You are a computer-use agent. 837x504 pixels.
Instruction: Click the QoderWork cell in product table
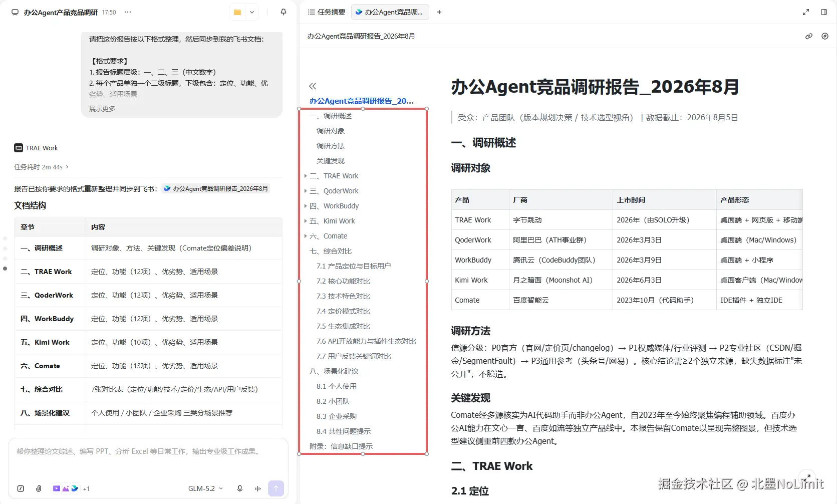click(480, 240)
